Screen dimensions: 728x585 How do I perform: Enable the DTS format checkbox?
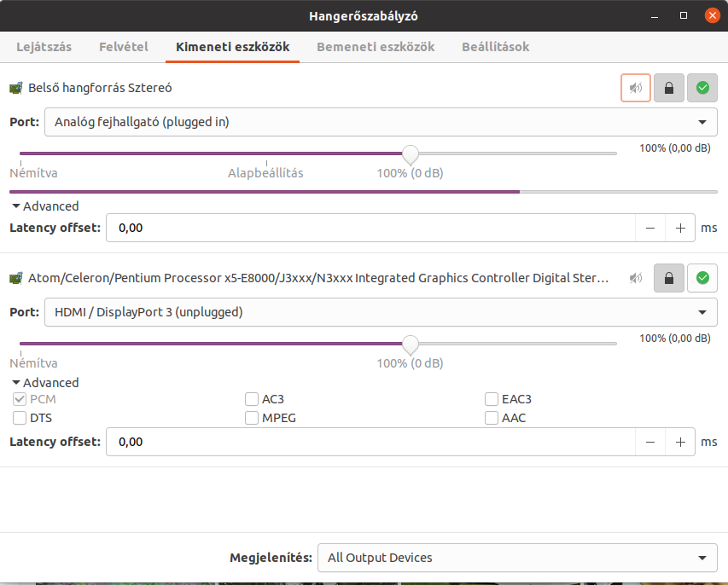pos(20,418)
